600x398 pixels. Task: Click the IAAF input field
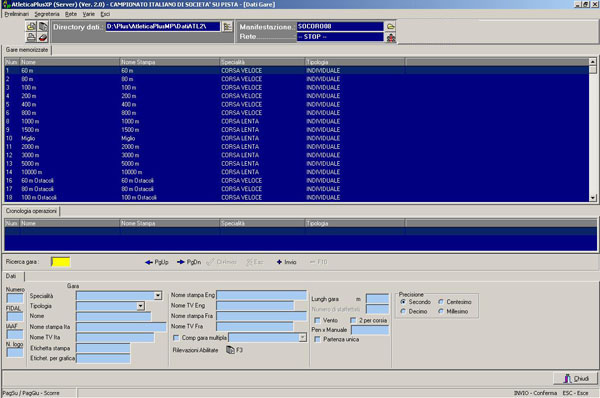pyautogui.click(x=15, y=334)
